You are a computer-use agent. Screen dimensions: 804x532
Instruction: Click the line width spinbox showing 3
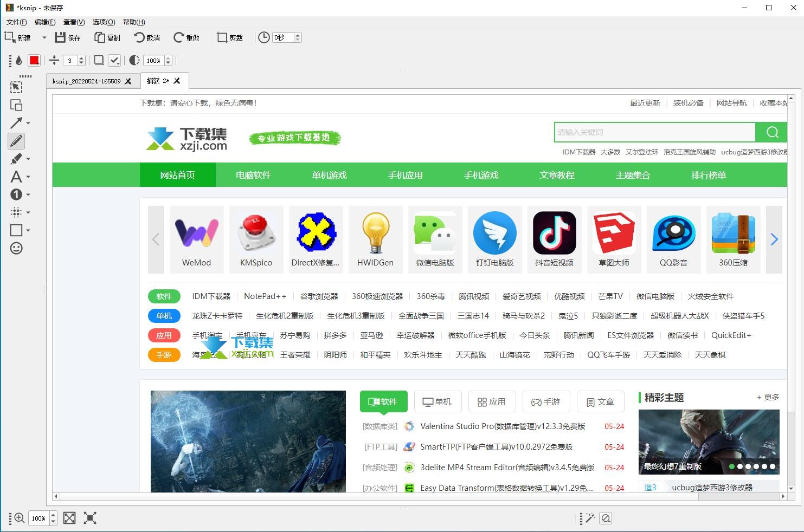pos(74,60)
